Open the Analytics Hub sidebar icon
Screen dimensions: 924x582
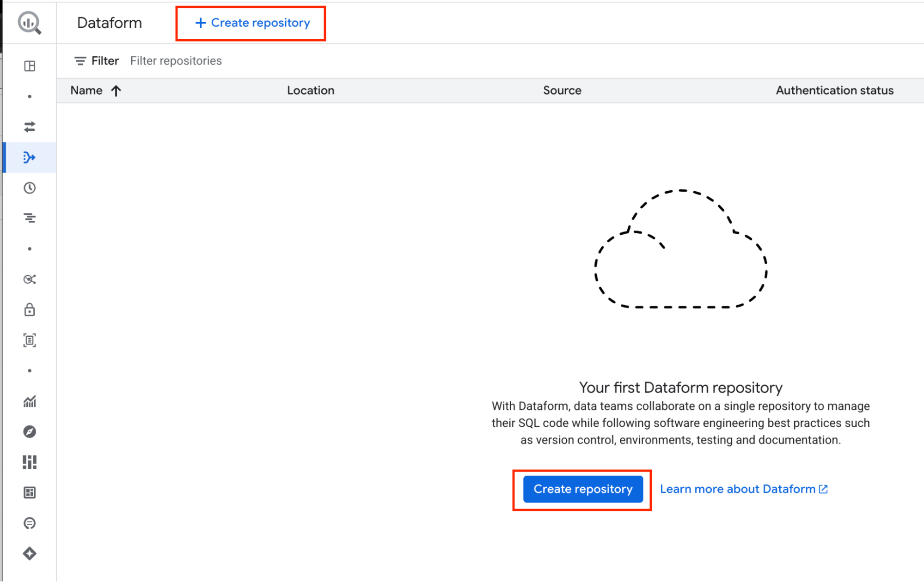[30, 279]
